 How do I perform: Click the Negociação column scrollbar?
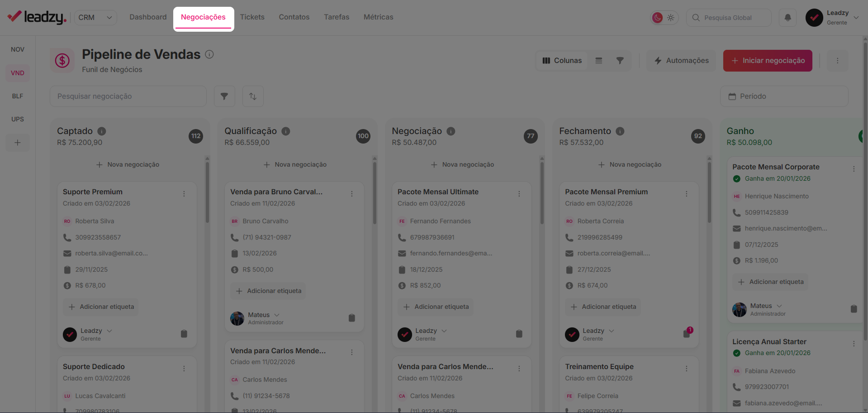click(x=542, y=192)
